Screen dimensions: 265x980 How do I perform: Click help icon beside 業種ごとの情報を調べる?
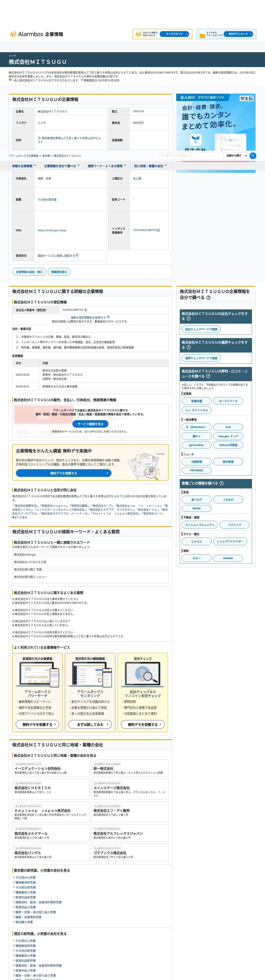point(222,484)
